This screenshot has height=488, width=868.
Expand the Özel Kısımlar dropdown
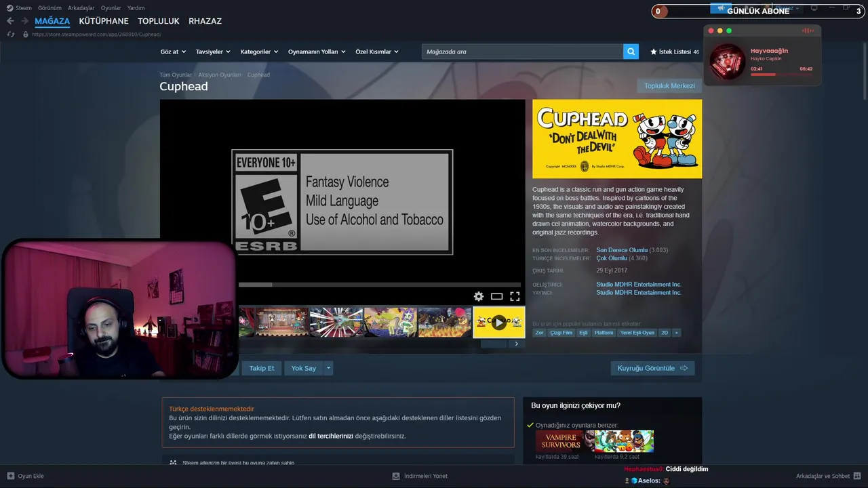pos(377,52)
